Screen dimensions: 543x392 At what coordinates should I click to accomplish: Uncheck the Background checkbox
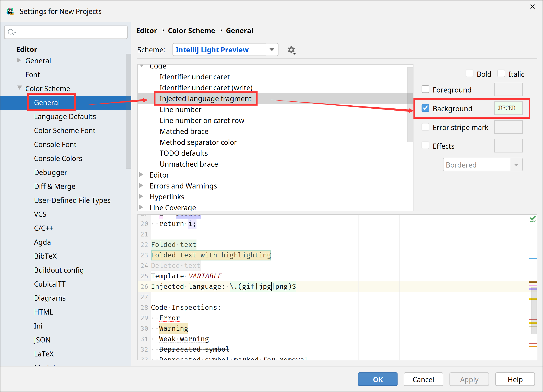(425, 108)
